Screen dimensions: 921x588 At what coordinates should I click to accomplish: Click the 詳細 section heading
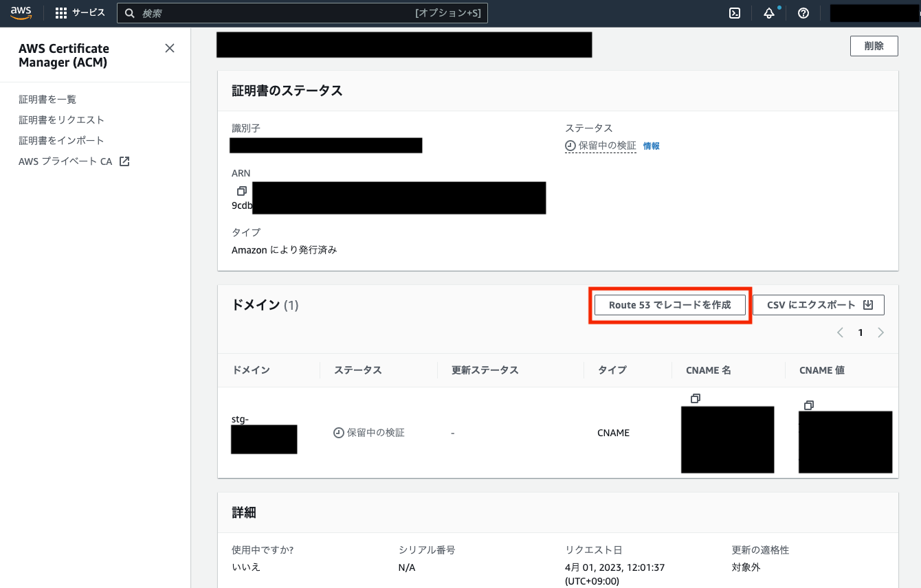click(x=244, y=512)
